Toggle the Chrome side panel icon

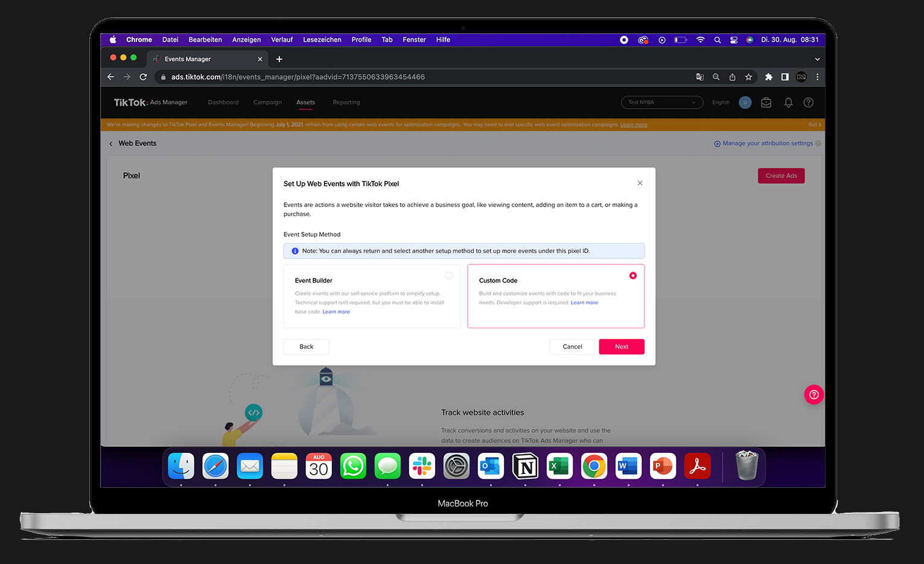point(785,77)
